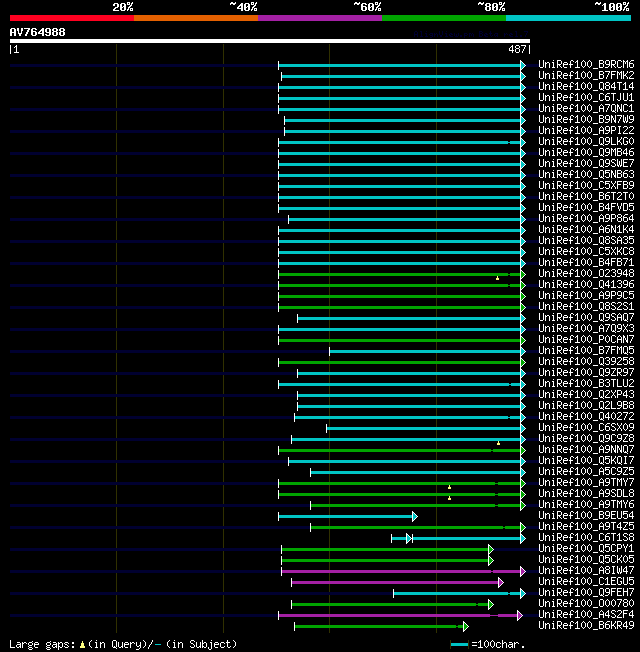This screenshot has width=640, height=652.
Task: Select the UniRef100_Q39258 label
Action: click(x=586, y=361)
